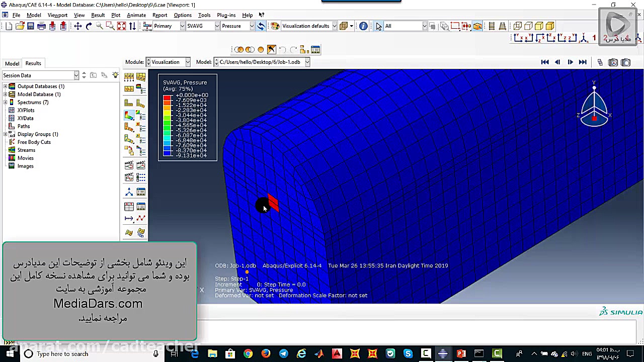This screenshot has width=644, height=362.
Task: Toggle the tree light bulb filter icon
Action: point(115,75)
